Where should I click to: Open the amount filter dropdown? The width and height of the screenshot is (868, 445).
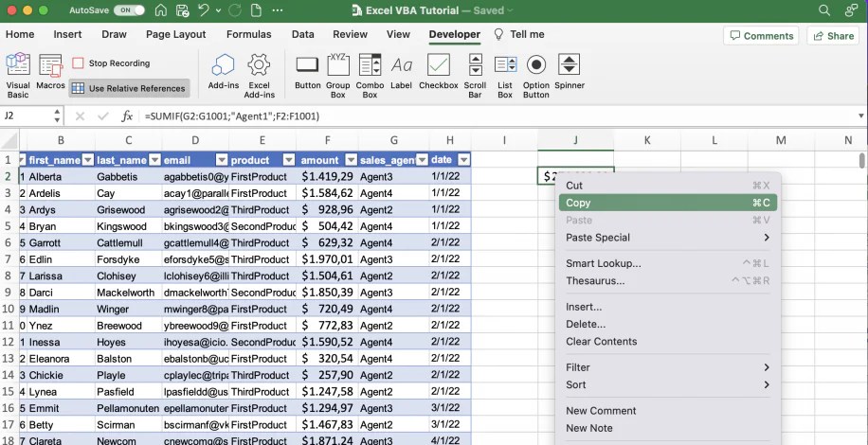tap(351, 160)
